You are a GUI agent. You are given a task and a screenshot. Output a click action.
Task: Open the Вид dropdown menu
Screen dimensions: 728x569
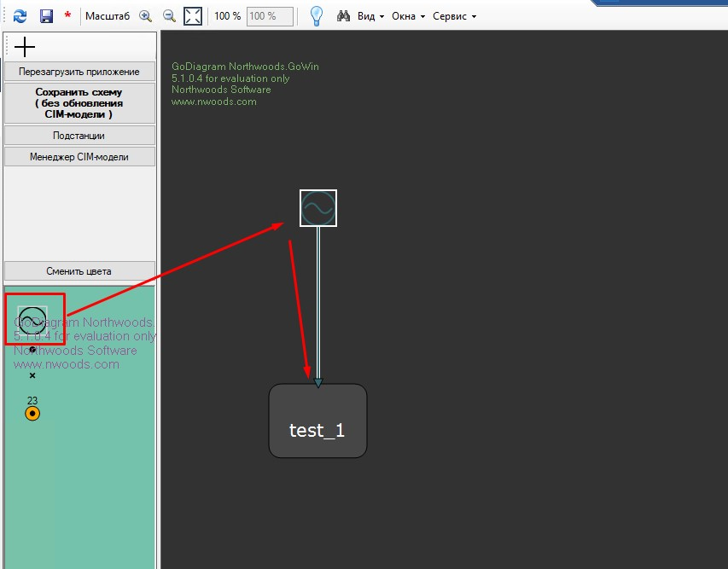point(370,16)
